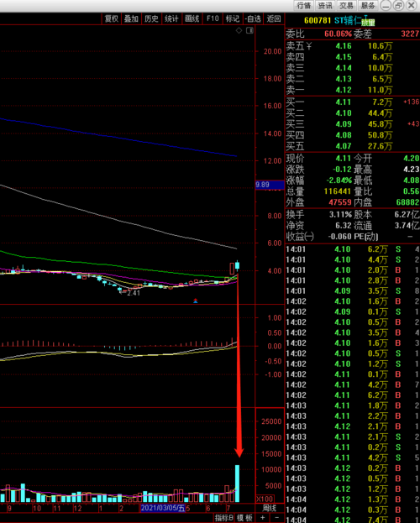Click the X100 volume unit label
The width and height of the screenshot is (420, 523).
pos(265,499)
